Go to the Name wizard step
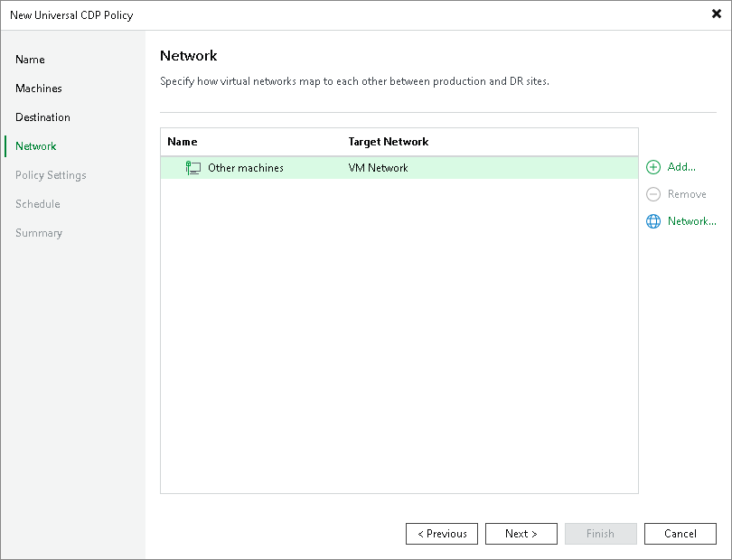Screen dimensions: 732x560 pos(30,60)
